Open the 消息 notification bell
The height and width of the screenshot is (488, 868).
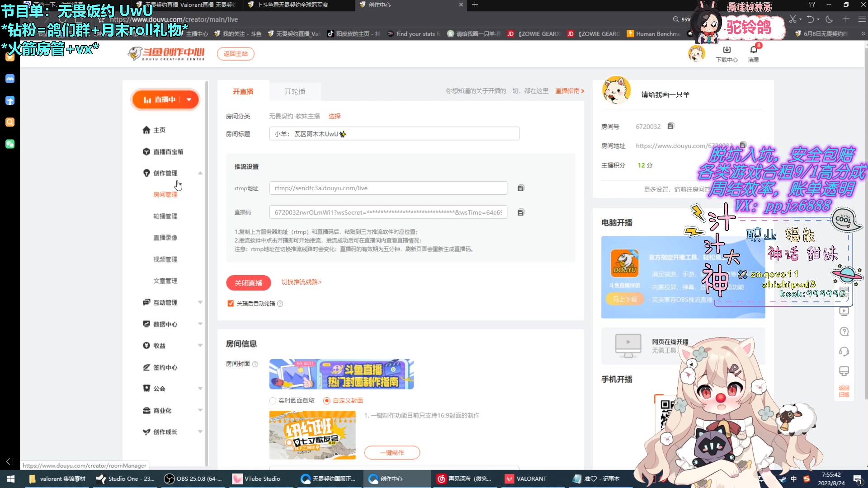pyautogui.click(x=754, y=53)
